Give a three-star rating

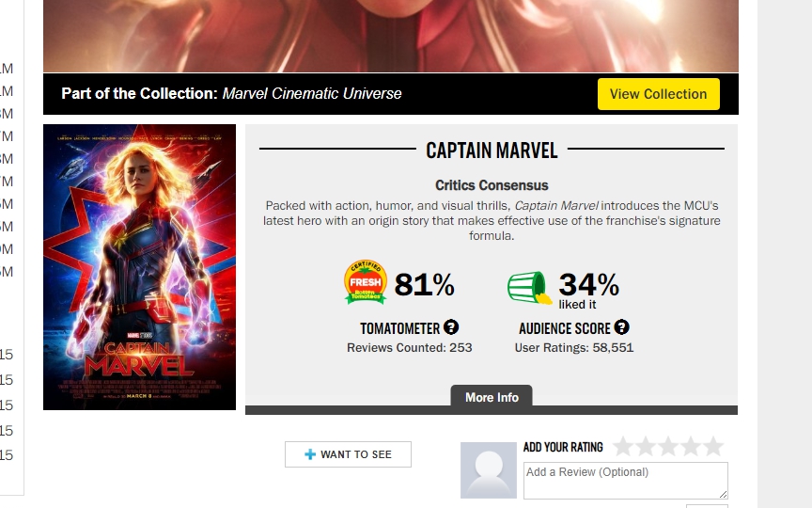coord(668,446)
